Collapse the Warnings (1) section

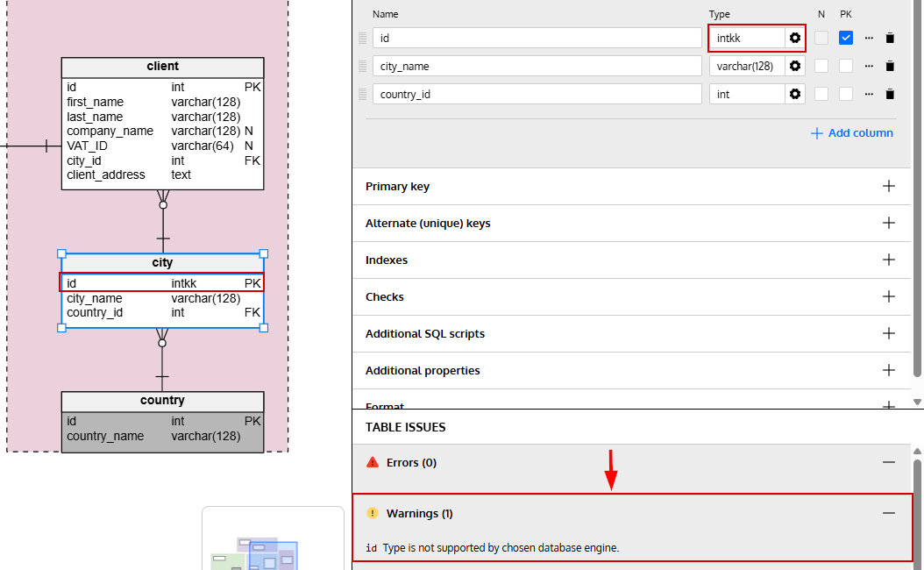(889, 513)
